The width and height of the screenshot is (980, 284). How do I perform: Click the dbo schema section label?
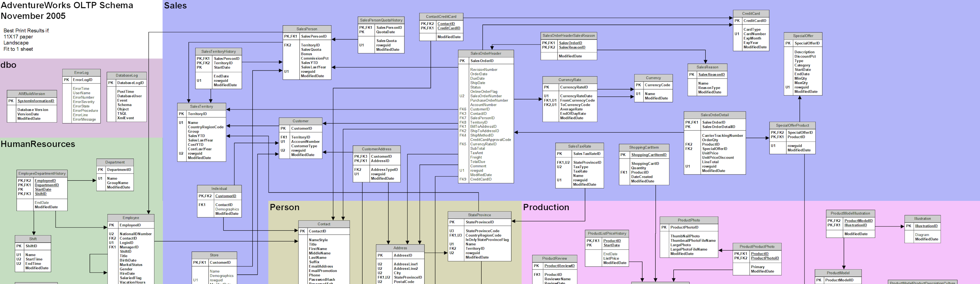click(x=8, y=65)
